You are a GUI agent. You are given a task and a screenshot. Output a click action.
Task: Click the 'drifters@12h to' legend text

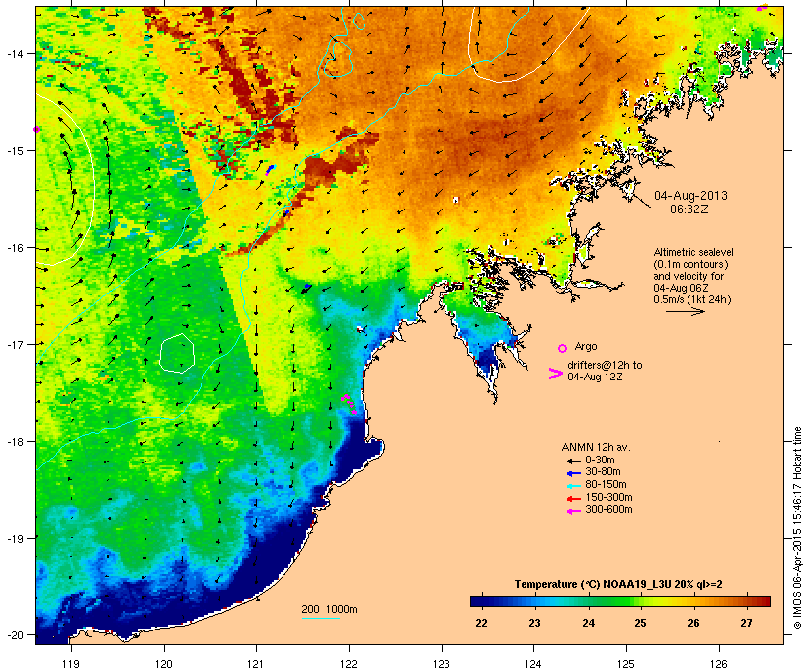(x=605, y=365)
